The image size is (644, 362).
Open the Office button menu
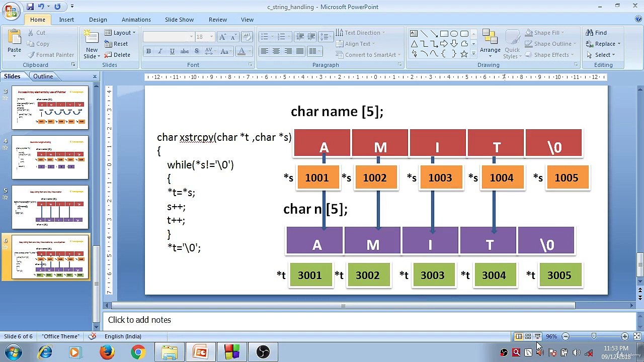click(10, 10)
